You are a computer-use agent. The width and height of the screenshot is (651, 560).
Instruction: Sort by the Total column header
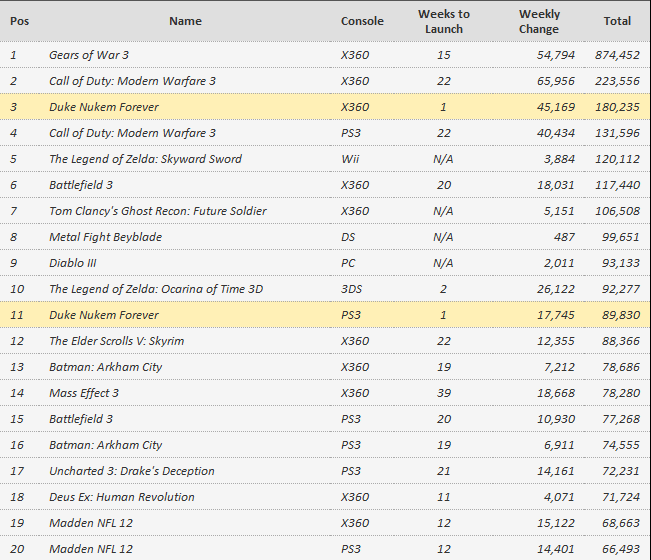coord(617,21)
